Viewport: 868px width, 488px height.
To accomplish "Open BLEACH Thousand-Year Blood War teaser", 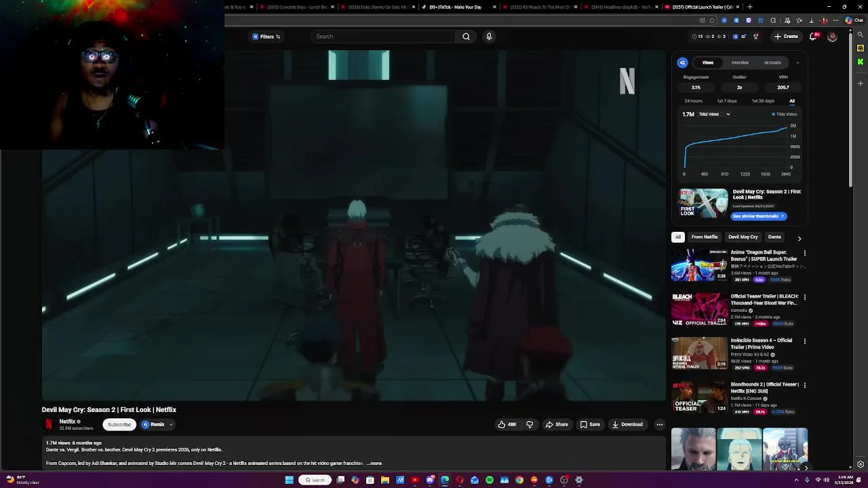I will coord(699,309).
